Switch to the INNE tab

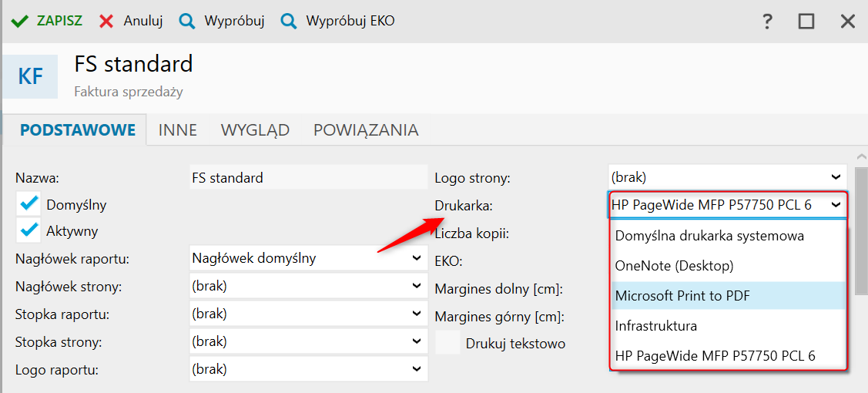(178, 130)
